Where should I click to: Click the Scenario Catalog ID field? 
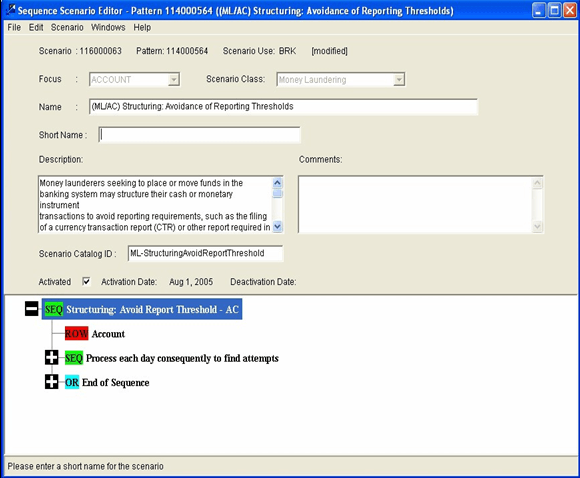pos(205,253)
